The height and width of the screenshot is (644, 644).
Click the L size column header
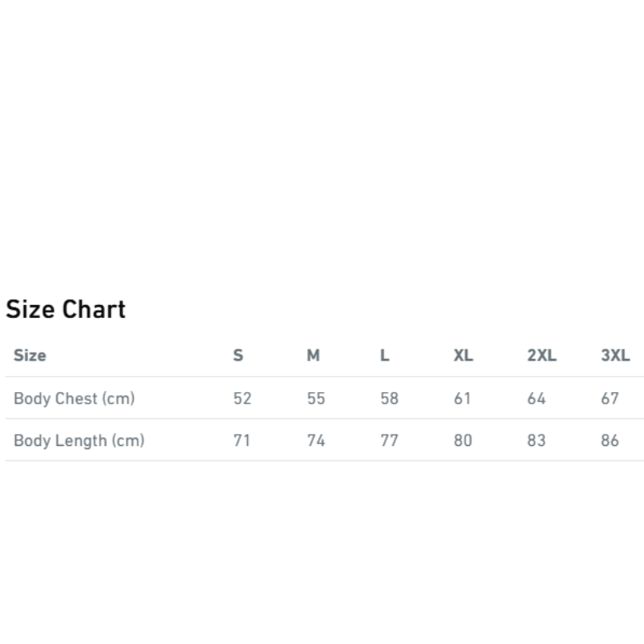(385, 355)
